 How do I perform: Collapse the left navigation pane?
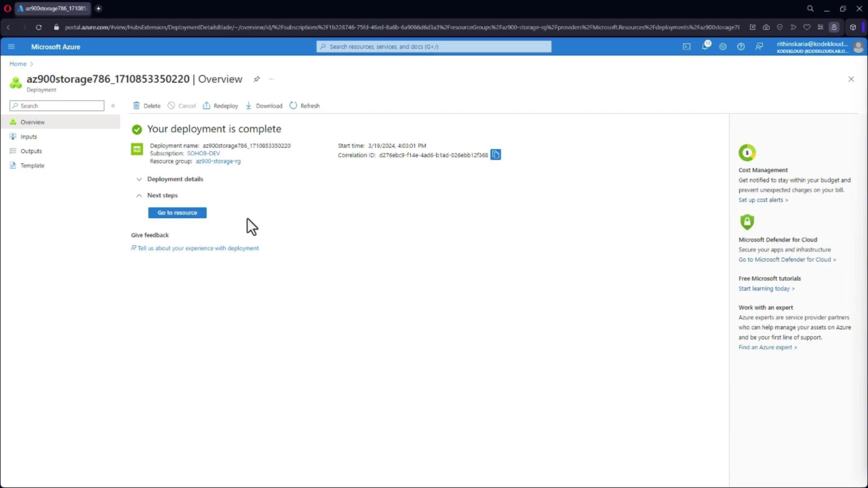pyautogui.click(x=113, y=106)
